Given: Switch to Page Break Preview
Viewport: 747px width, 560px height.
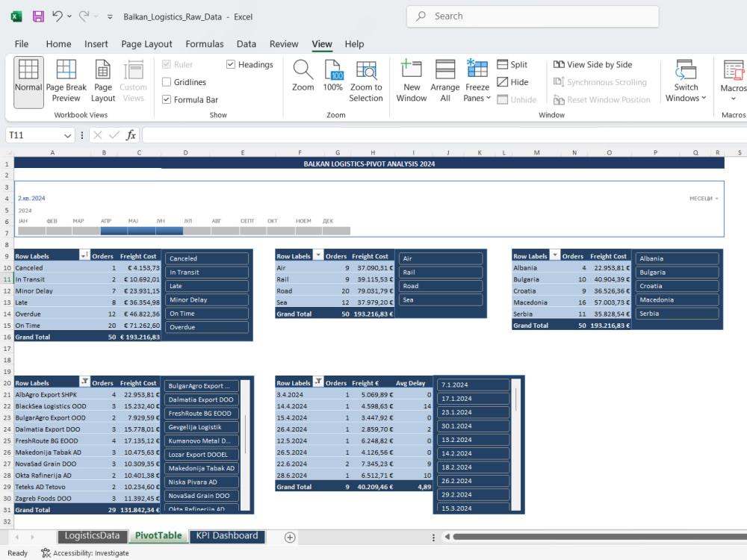Looking at the screenshot, I should (66, 82).
